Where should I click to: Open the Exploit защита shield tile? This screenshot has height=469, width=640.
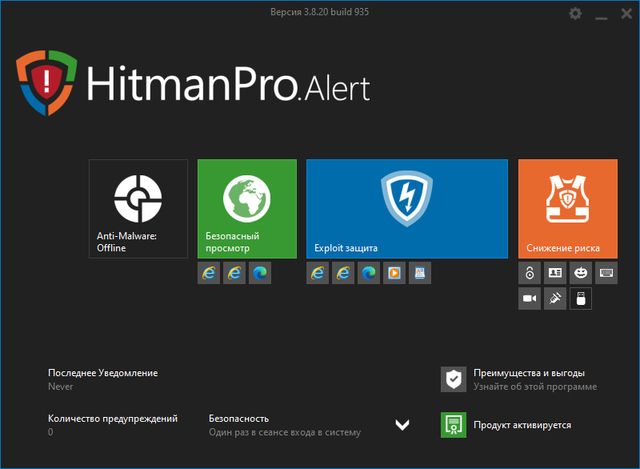tap(406, 208)
